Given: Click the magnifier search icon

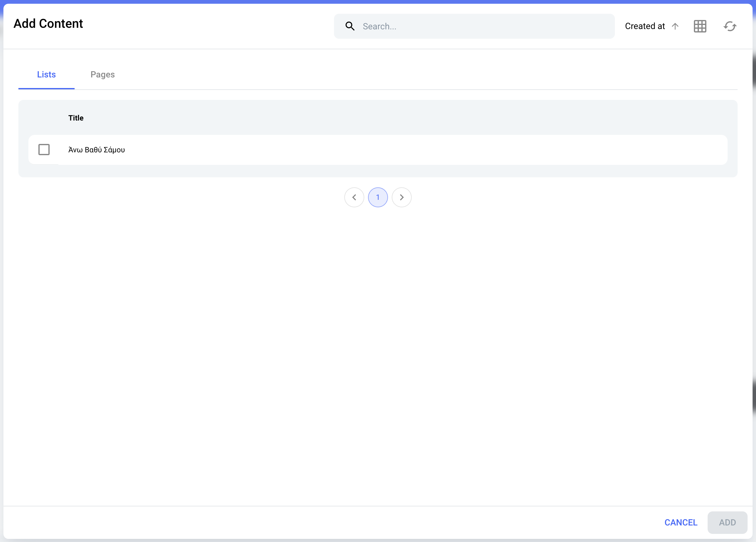Looking at the screenshot, I should [350, 26].
